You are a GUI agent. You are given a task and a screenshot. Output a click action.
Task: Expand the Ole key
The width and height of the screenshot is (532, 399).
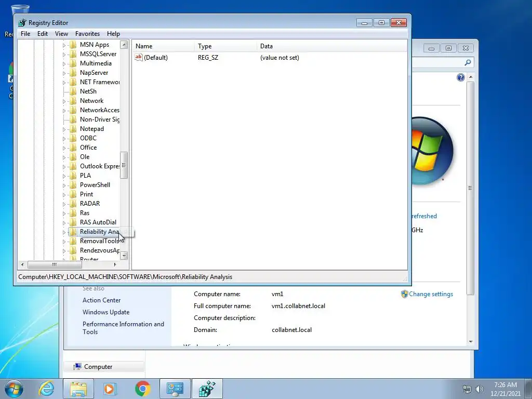(x=64, y=157)
